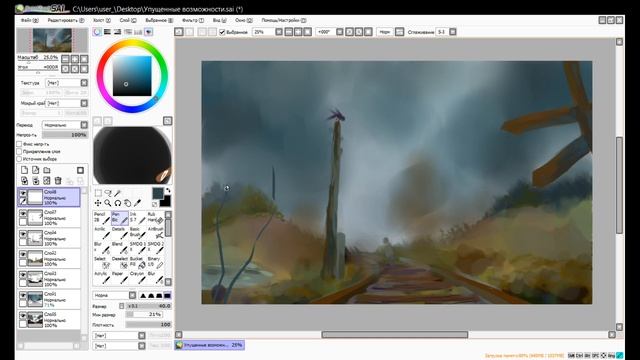Select the eyedropper color picker tool

(x=138, y=203)
